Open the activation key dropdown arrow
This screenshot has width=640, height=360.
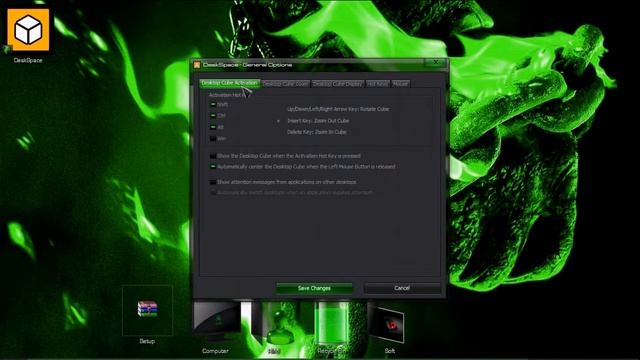click(x=279, y=121)
